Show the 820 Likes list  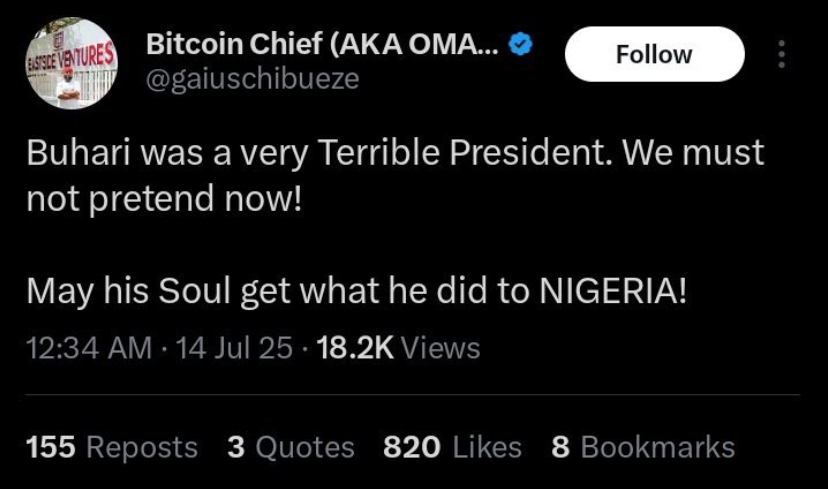(452, 447)
